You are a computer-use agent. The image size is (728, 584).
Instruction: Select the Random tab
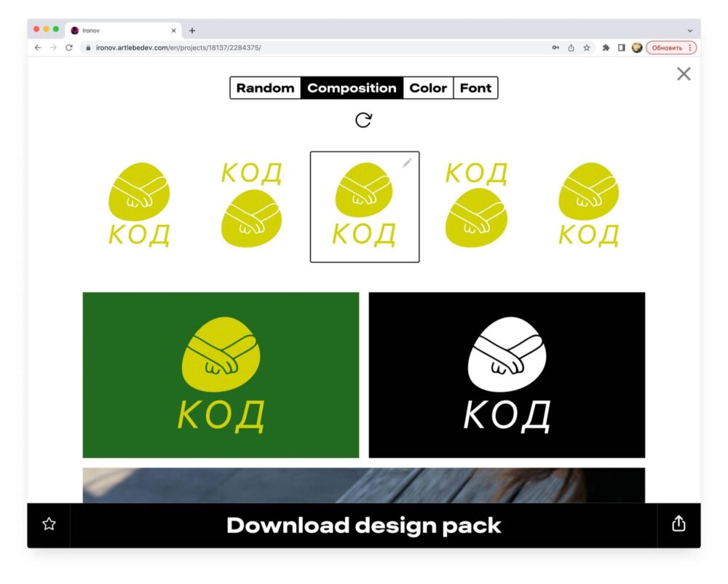(x=265, y=87)
